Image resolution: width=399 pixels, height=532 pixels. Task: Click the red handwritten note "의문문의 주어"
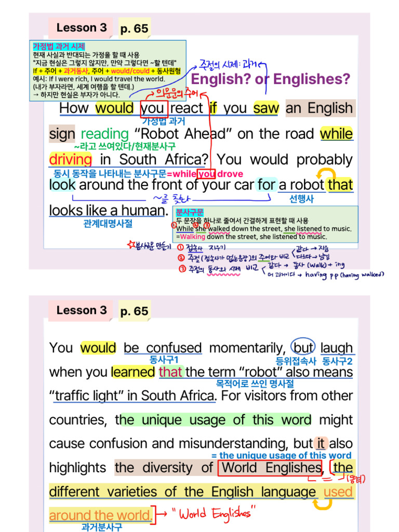pyautogui.click(x=177, y=94)
